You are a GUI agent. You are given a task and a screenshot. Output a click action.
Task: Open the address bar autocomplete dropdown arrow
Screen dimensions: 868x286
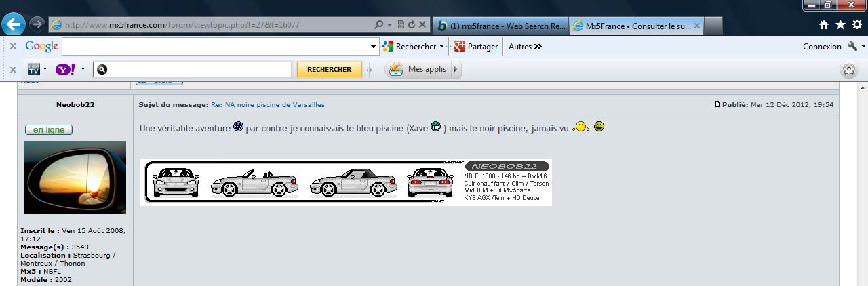[x=390, y=24]
